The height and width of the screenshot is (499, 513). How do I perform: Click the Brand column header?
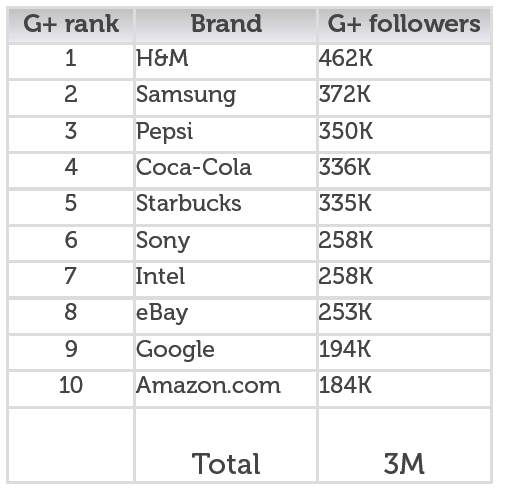pos(226,26)
